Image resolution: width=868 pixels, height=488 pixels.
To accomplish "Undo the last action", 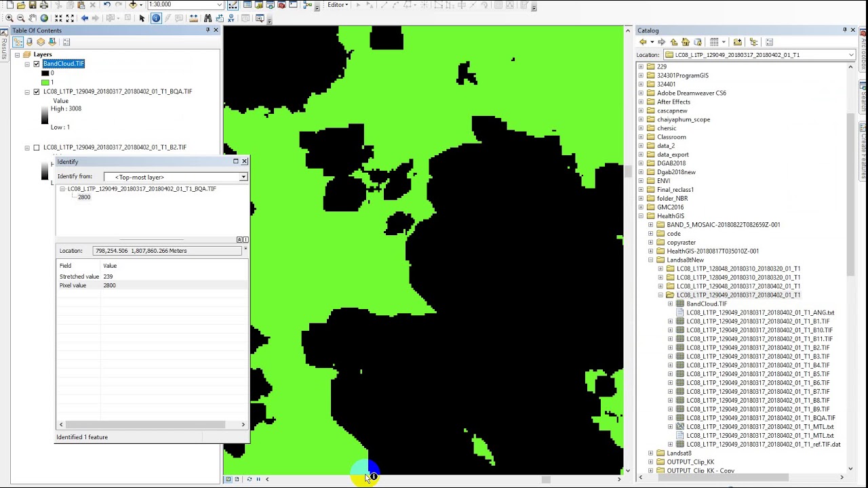I will click(x=106, y=5).
